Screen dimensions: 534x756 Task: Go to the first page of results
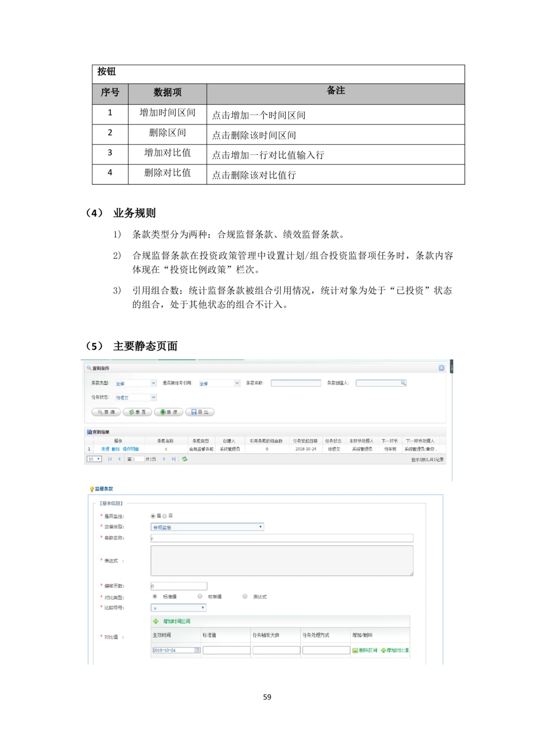[x=110, y=459]
